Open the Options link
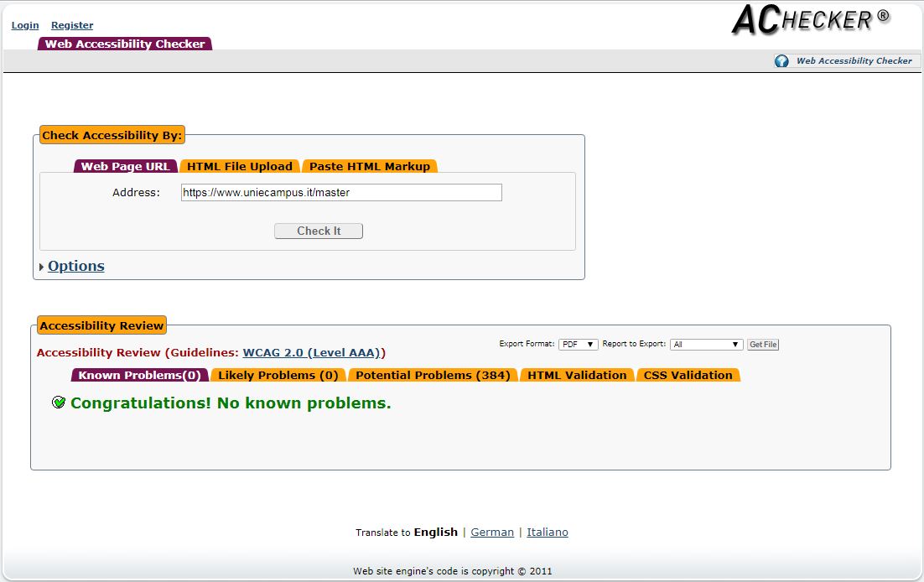This screenshot has width=924, height=582. pos(76,266)
